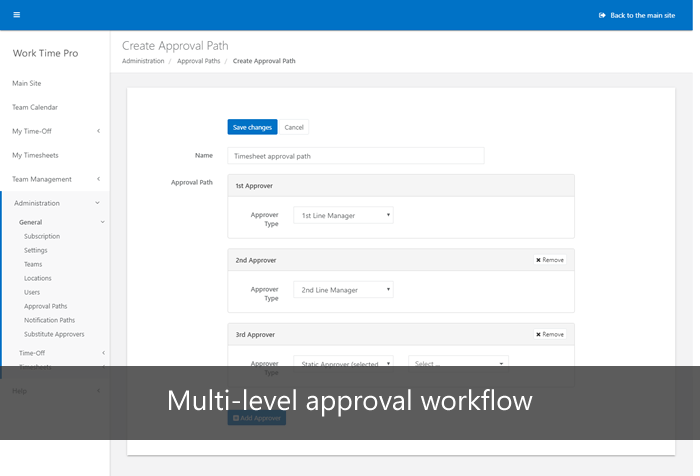Open the 2nd Line Manager approver dropdown
The width and height of the screenshot is (700, 476).
click(x=343, y=290)
